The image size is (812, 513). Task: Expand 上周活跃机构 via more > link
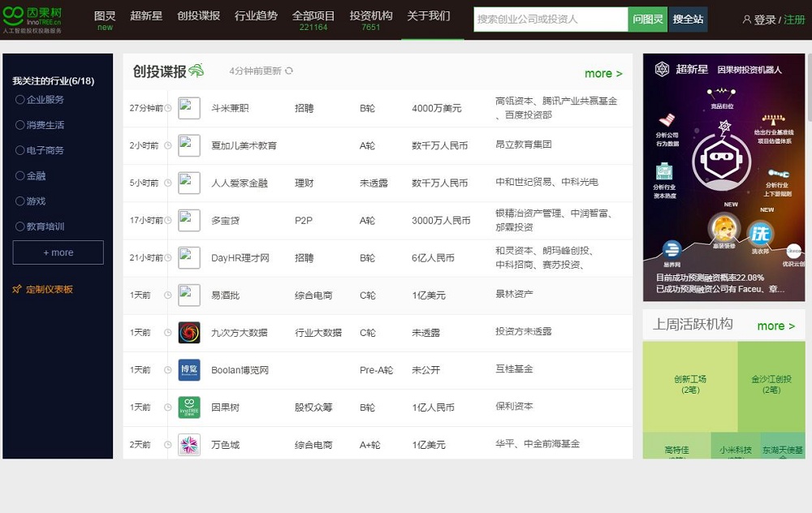(x=775, y=325)
